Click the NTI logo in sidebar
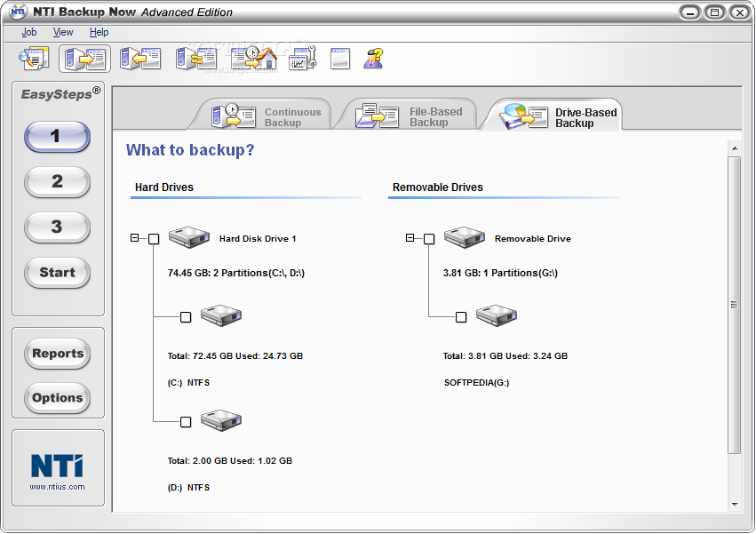 [x=57, y=466]
